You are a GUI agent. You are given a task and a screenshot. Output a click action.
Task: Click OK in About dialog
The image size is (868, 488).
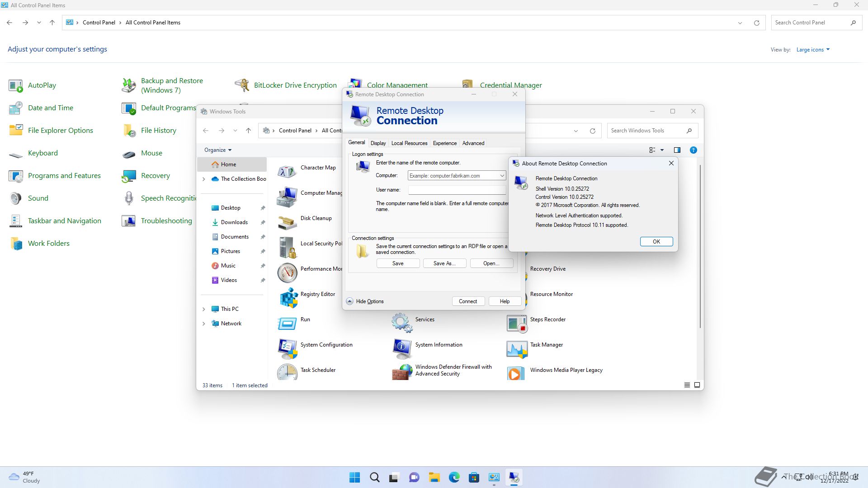(x=656, y=242)
